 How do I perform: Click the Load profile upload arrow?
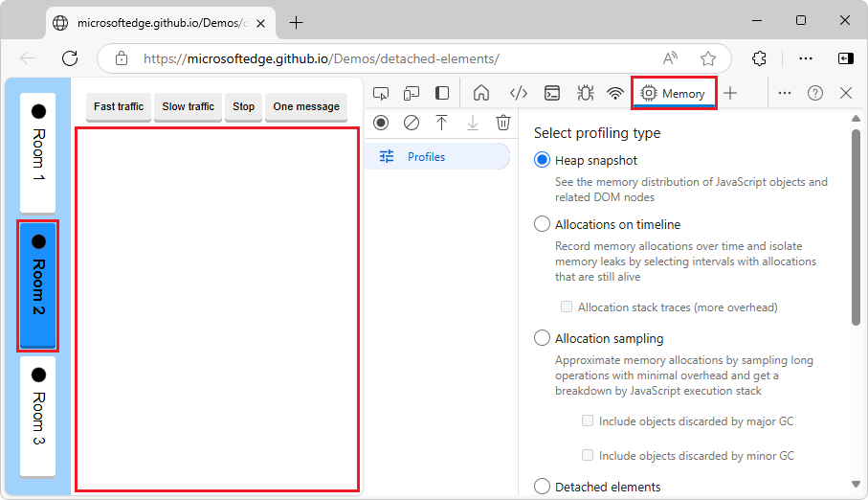click(441, 123)
